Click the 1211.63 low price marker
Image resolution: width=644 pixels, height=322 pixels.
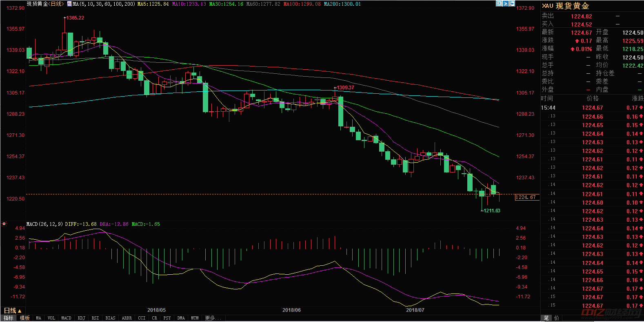point(492,211)
